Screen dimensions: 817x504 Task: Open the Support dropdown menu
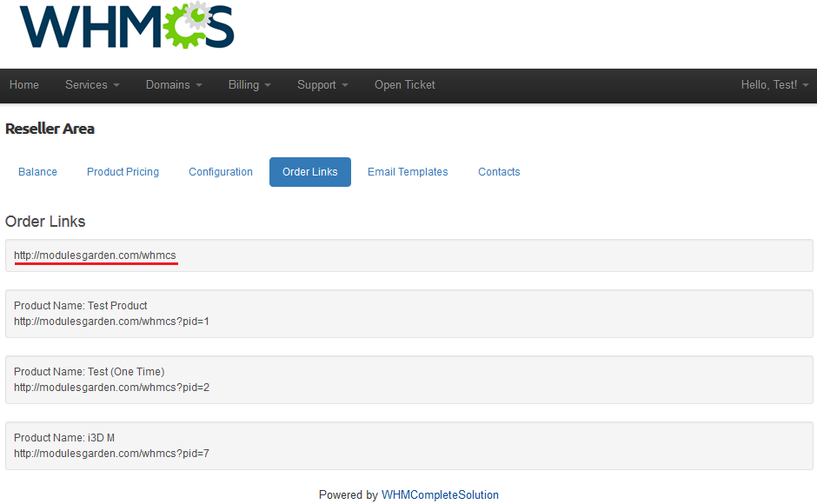(x=322, y=85)
